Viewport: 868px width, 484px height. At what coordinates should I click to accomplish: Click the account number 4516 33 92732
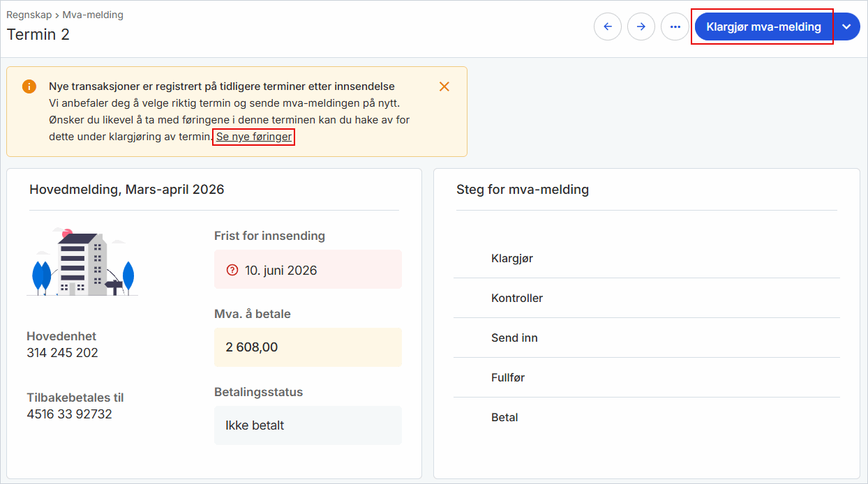(69, 414)
